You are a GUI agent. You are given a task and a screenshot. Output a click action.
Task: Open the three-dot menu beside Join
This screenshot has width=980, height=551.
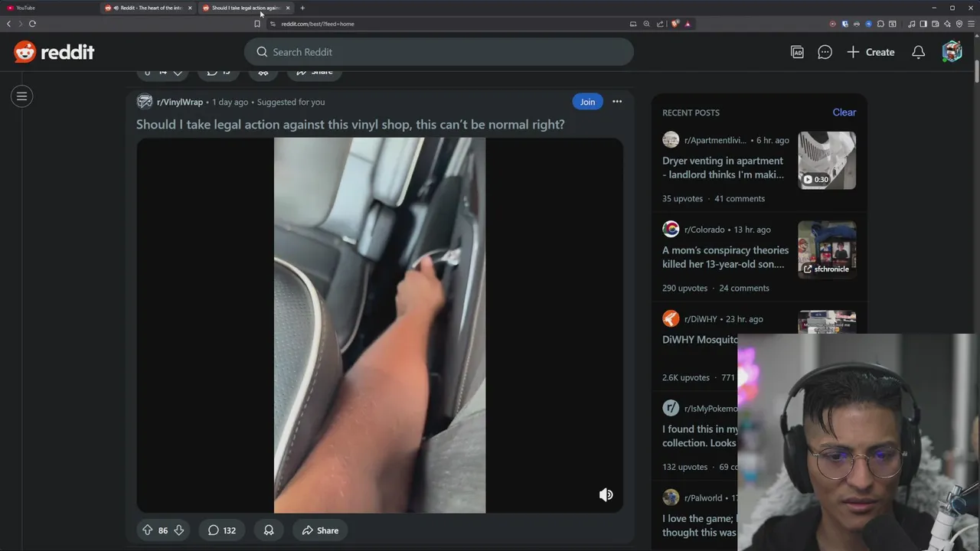(617, 102)
